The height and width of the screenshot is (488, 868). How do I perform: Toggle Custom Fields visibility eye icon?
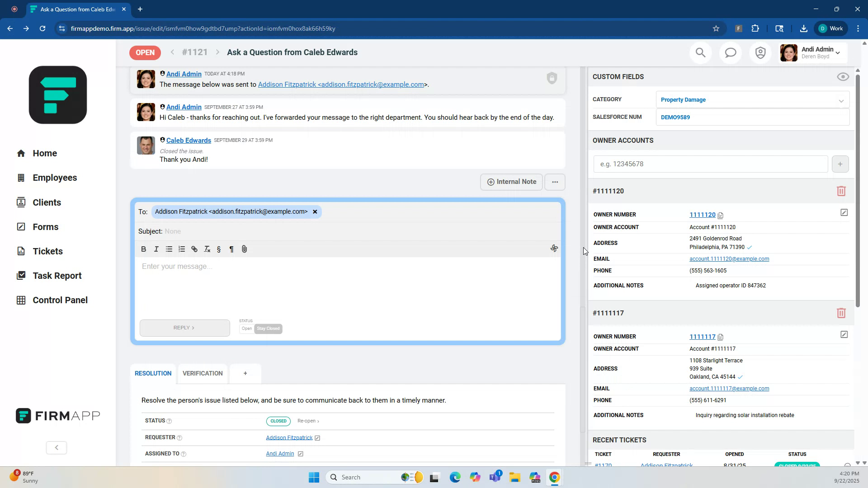[x=843, y=76]
